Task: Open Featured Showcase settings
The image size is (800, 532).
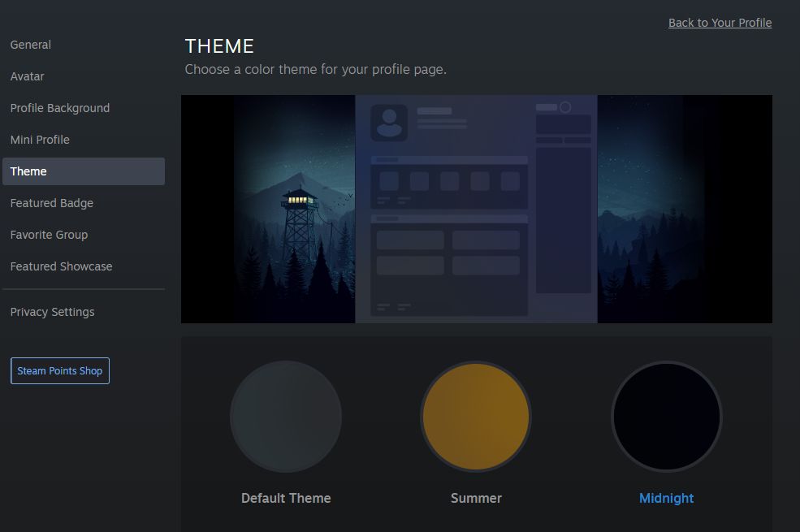Action: [61, 266]
